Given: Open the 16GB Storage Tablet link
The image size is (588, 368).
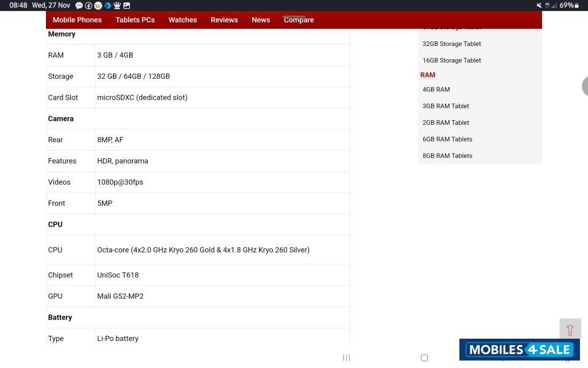Looking at the screenshot, I should coord(451,60).
